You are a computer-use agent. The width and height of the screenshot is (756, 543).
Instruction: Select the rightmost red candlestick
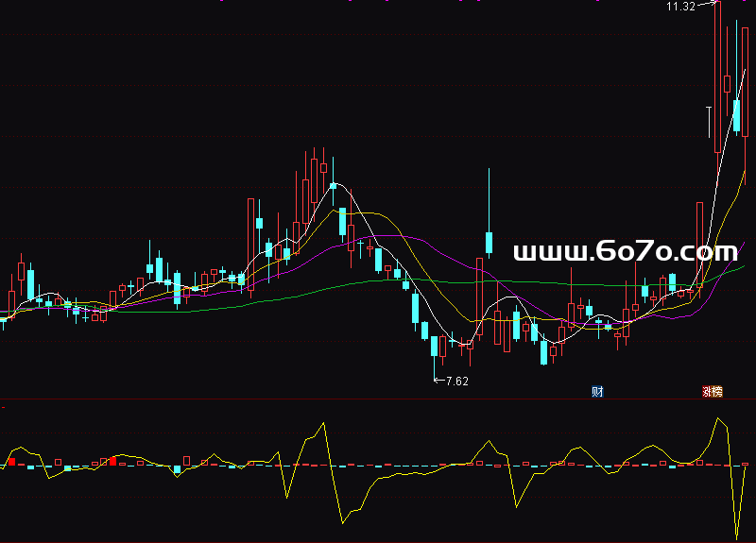click(x=746, y=85)
